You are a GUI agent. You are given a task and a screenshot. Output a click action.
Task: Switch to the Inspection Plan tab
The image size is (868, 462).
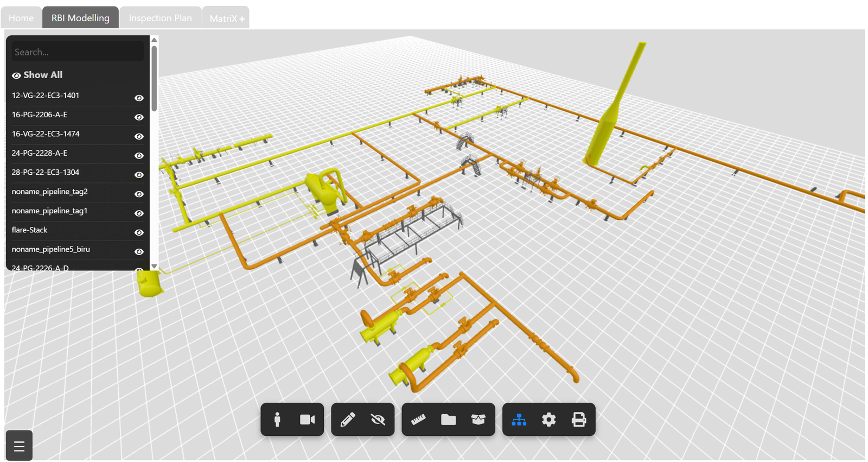[x=161, y=18]
